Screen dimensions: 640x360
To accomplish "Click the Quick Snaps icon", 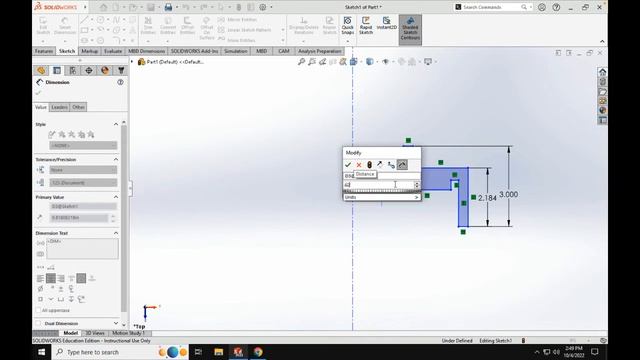I will coord(347,26).
